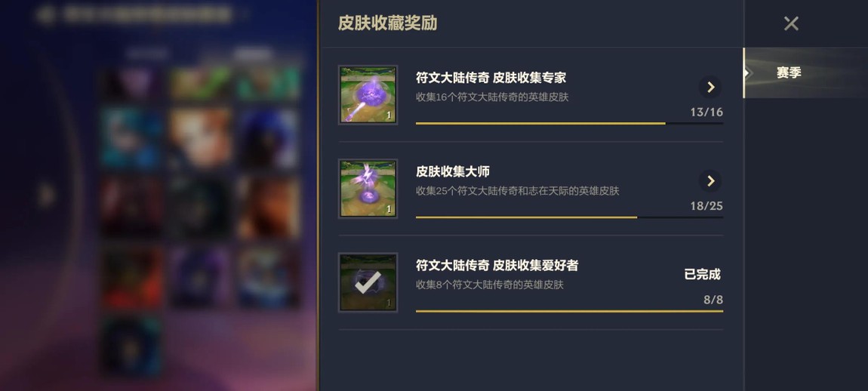The height and width of the screenshot is (391, 868).
Task: Select the 皮肤收集大师 title text
Action: [453, 171]
